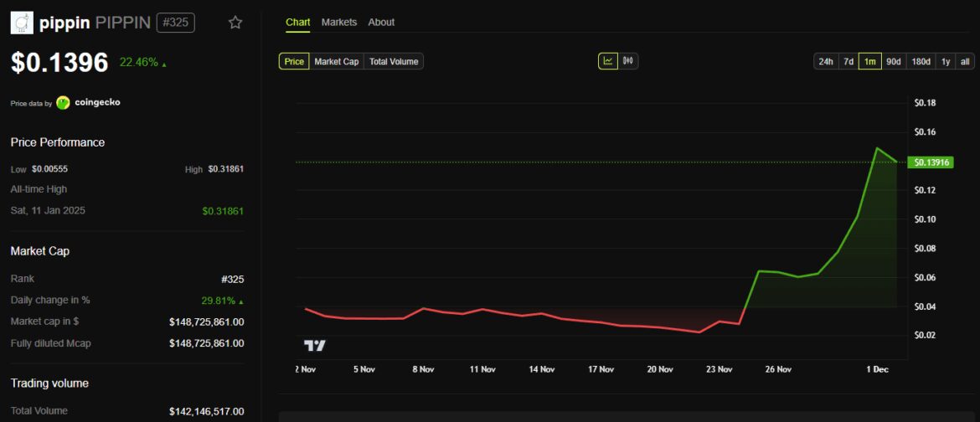Switch chart range to 1y
980x422 pixels.
tap(946, 61)
